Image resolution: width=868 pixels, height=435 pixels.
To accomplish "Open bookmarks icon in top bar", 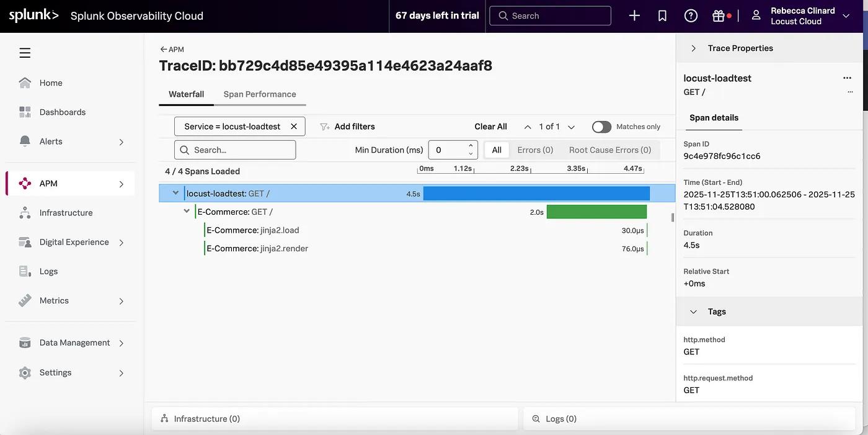I will click(x=662, y=16).
